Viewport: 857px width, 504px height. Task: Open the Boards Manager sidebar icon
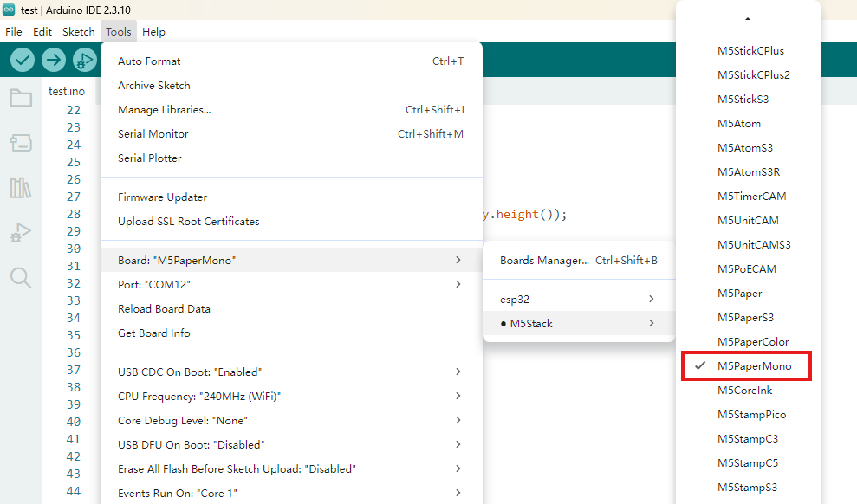tap(21, 143)
